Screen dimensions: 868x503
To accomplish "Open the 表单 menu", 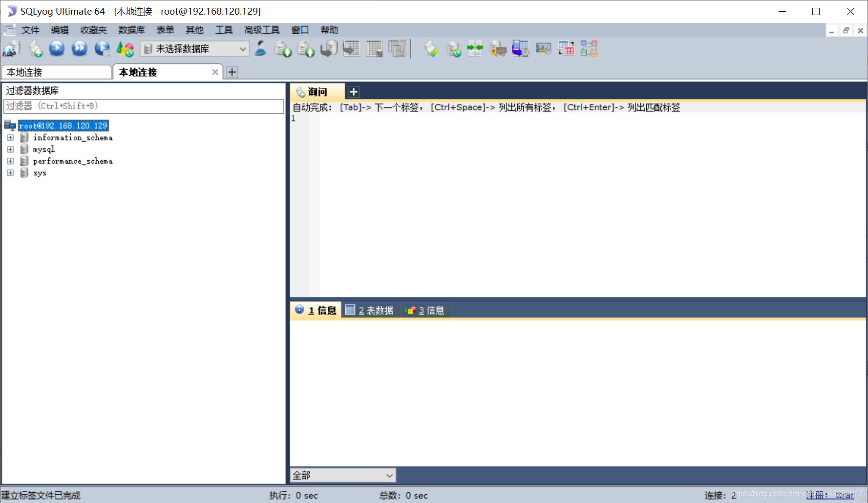I will (x=165, y=30).
